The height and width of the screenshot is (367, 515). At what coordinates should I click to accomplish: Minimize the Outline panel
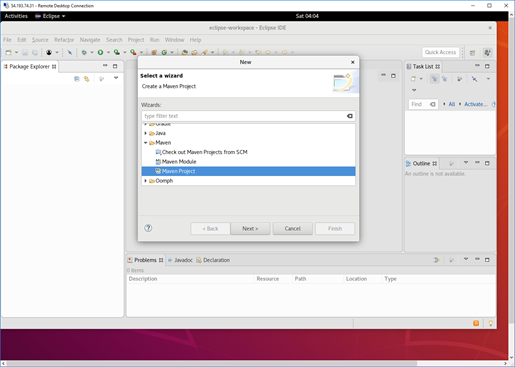tap(477, 163)
